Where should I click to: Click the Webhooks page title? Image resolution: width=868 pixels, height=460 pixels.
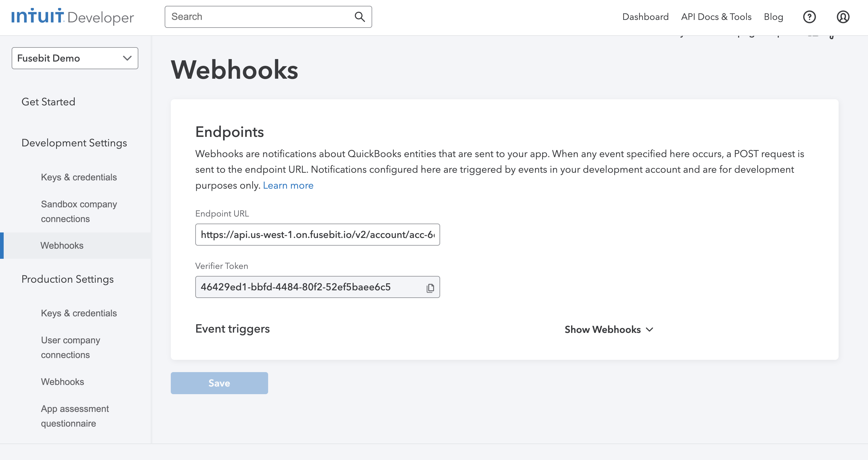[234, 70]
